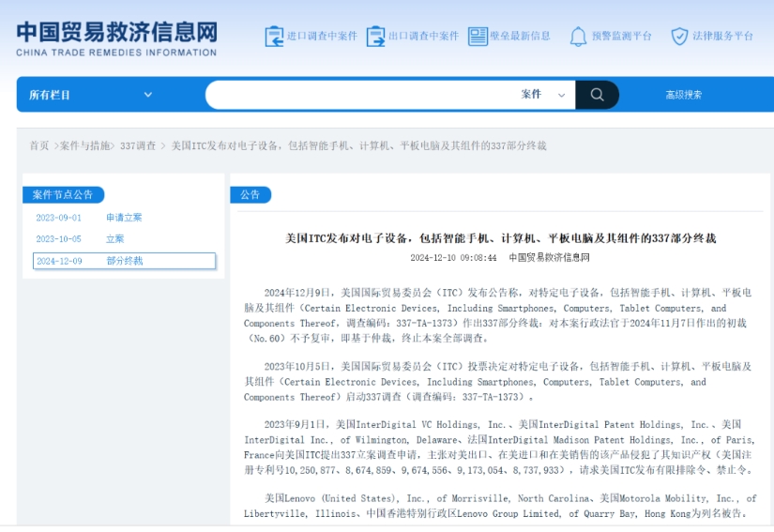Image resolution: width=774 pixels, height=532 pixels.
Task: Open 进口调查中案件 link
Action: 322,36
